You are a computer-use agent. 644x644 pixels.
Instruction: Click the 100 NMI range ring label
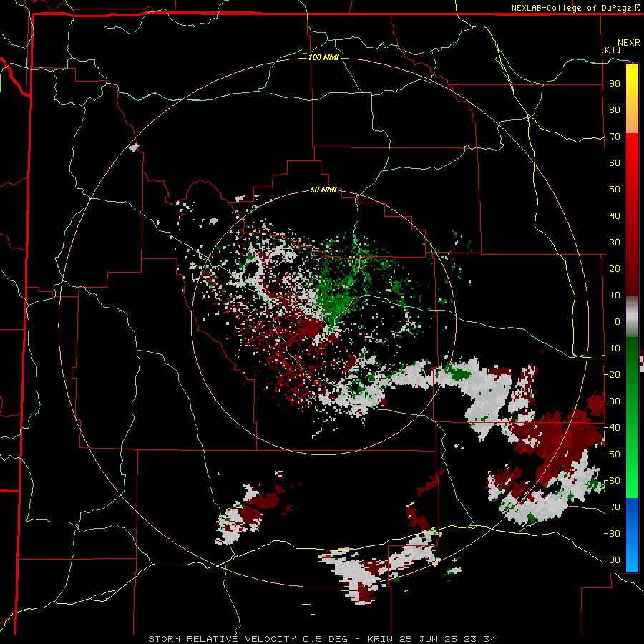323,57
